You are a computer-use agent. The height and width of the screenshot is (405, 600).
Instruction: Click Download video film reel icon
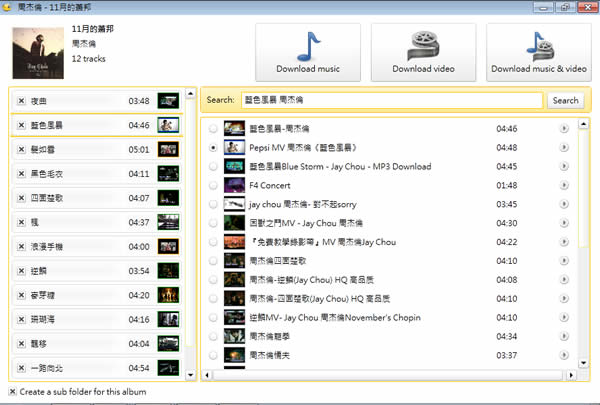tap(423, 46)
